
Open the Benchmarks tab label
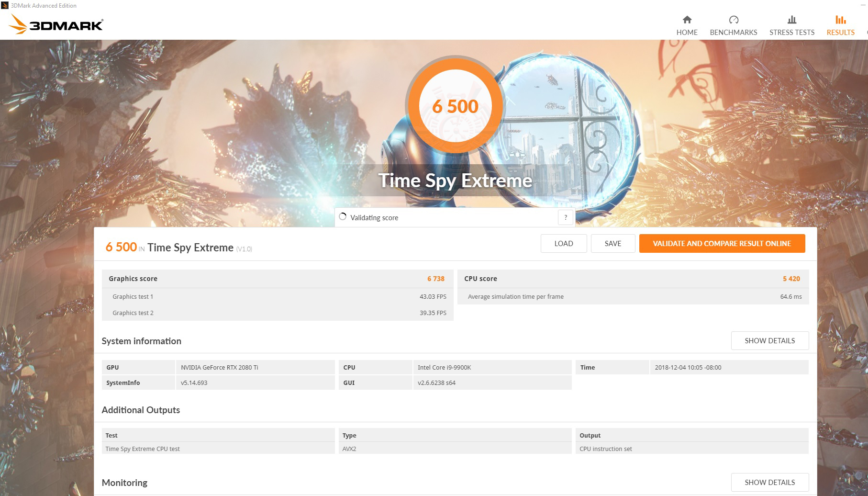click(x=733, y=33)
